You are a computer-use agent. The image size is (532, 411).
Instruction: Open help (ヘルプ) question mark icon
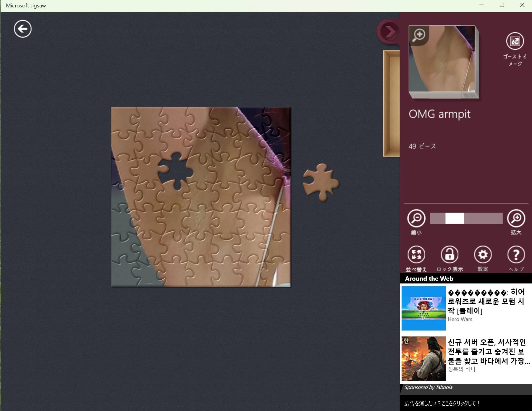[516, 255]
